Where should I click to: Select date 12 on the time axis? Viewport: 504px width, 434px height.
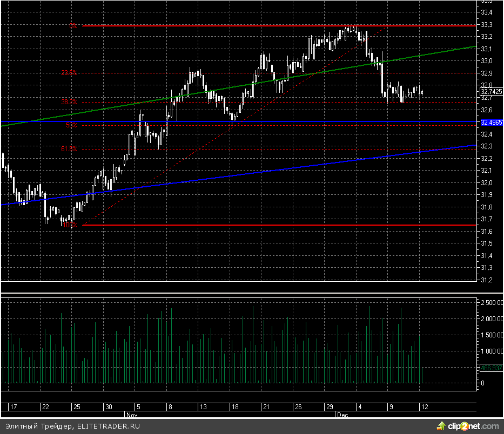[425, 407]
